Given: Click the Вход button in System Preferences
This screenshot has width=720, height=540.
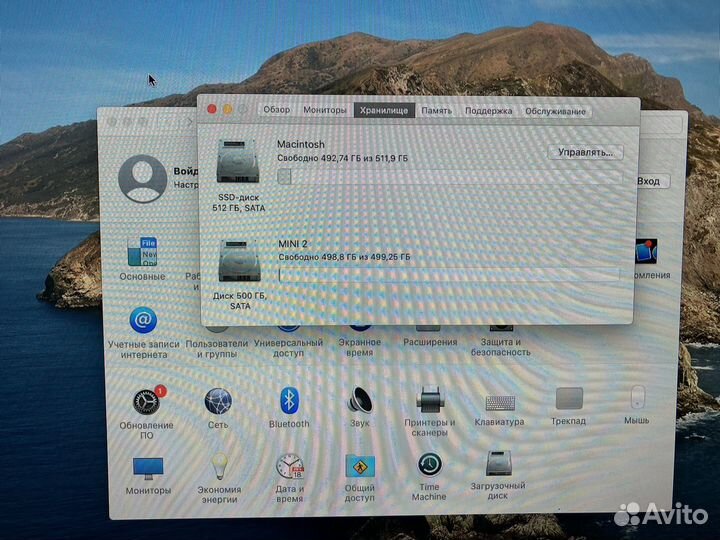Looking at the screenshot, I should [x=651, y=181].
